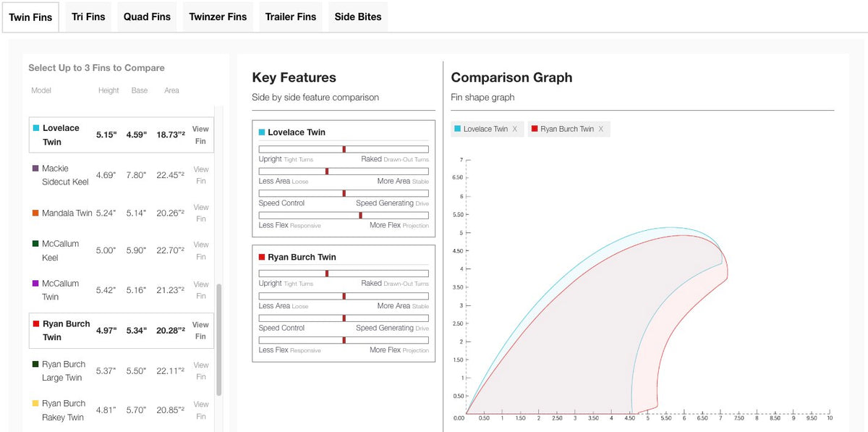View Fin page for Ryan Burch Large Twin

pyautogui.click(x=201, y=371)
